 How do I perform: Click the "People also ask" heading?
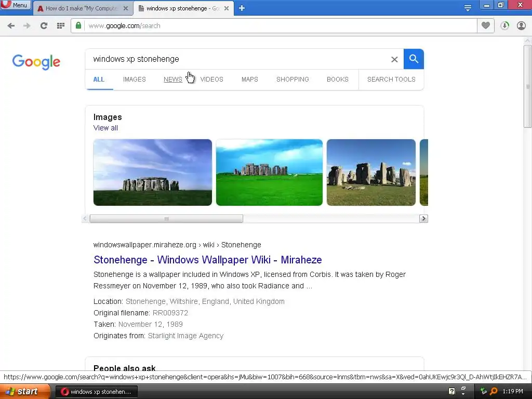(x=125, y=368)
